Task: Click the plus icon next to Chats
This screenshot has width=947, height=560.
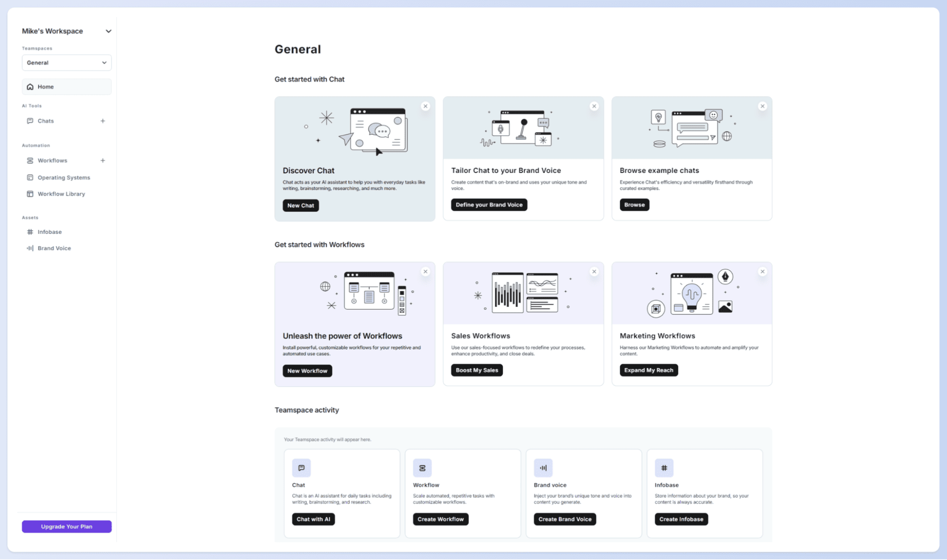Action: click(103, 121)
